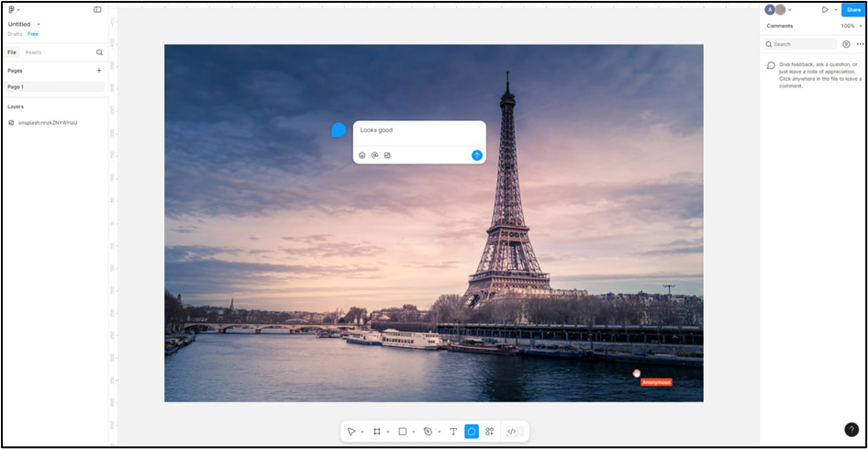
Task: Click the Share button
Action: click(853, 9)
